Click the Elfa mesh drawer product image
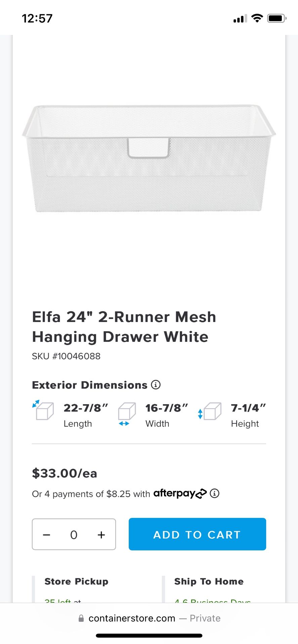 149,158
